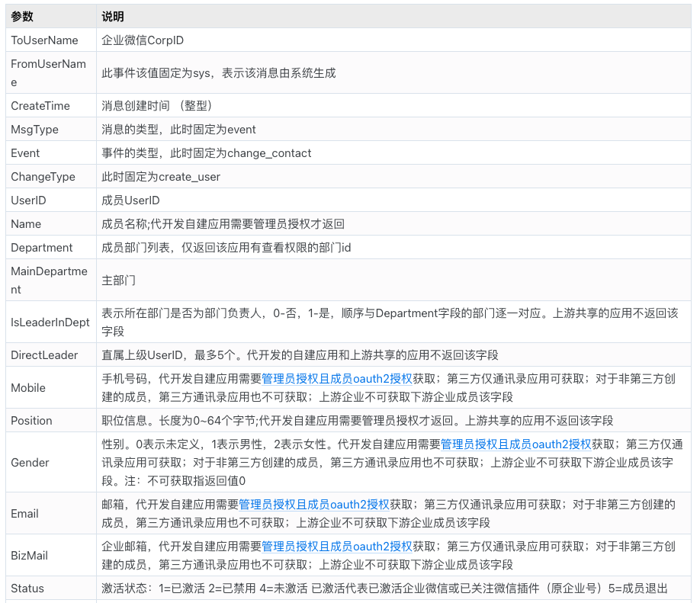Select the IsLeaderInDept parameter cell
The height and width of the screenshot is (603, 700).
[x=51, y=322]
